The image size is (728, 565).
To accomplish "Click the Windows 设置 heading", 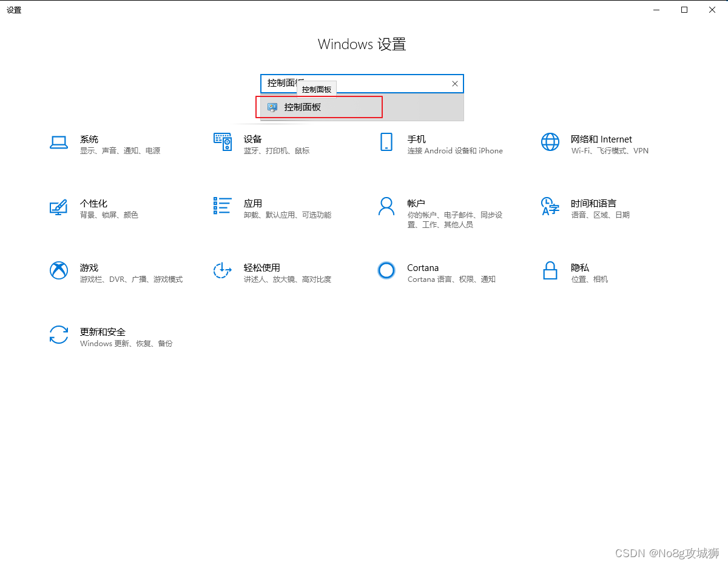I will [362, 44].
